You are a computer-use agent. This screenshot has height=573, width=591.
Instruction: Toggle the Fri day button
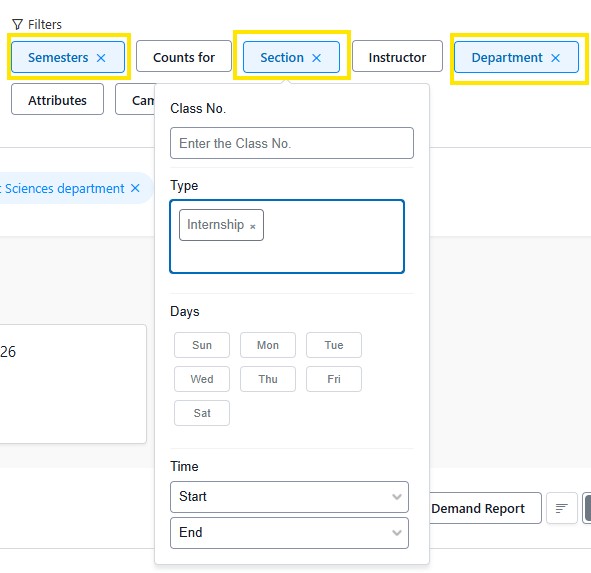(334, 379)
